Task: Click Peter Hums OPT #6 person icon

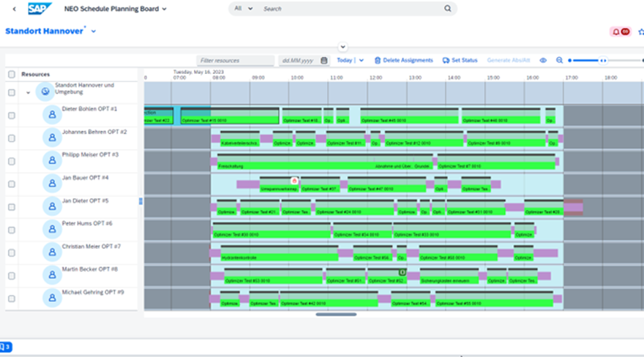Action: click(x=52, y=230)
